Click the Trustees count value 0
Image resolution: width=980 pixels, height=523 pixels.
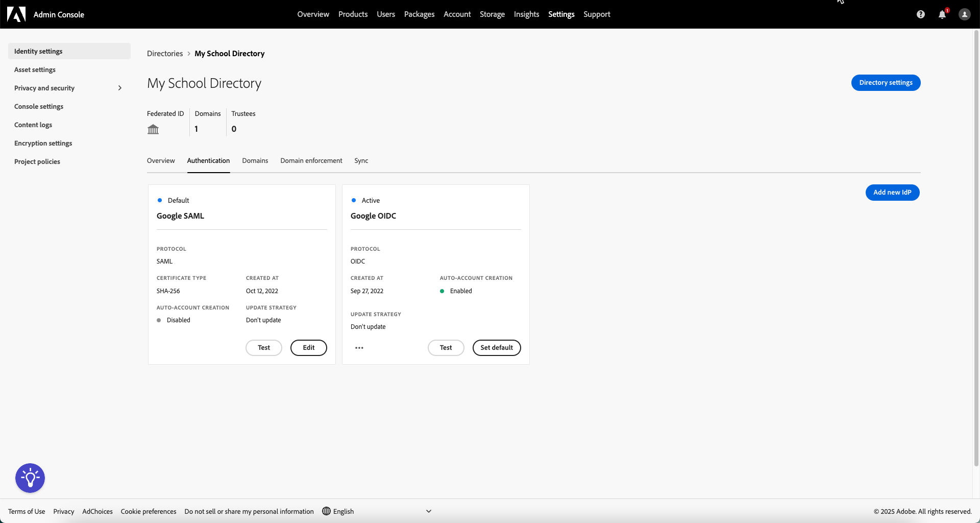(x=234, y=129)
